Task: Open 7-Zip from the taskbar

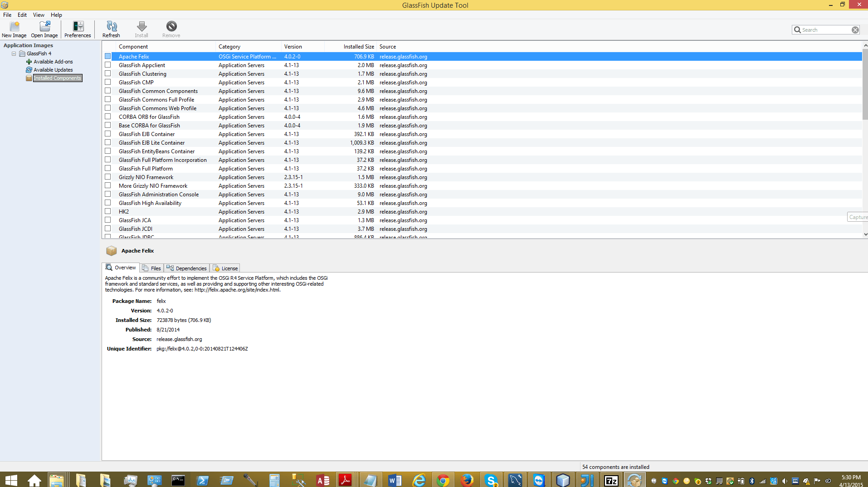Action: click(611, 480)
